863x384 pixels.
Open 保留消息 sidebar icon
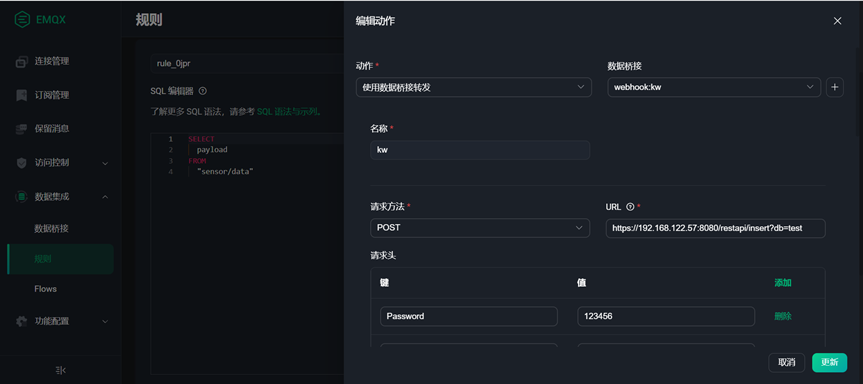click(21, 129)
